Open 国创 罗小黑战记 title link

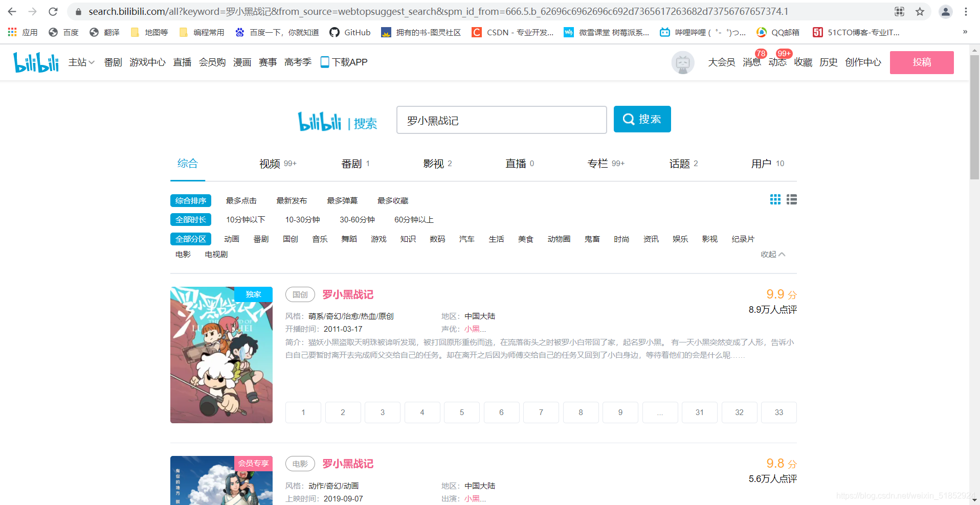click(x=348, y=294)
